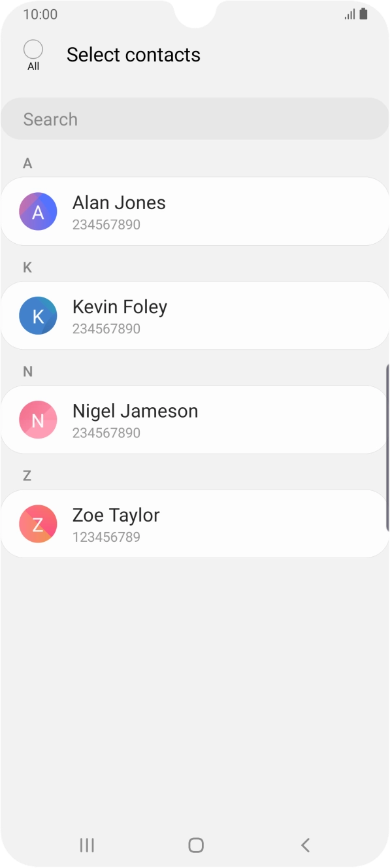The image size is (390, 868).
Task: Click the contact list scrollbar handle
Action: tap(387, 442)
